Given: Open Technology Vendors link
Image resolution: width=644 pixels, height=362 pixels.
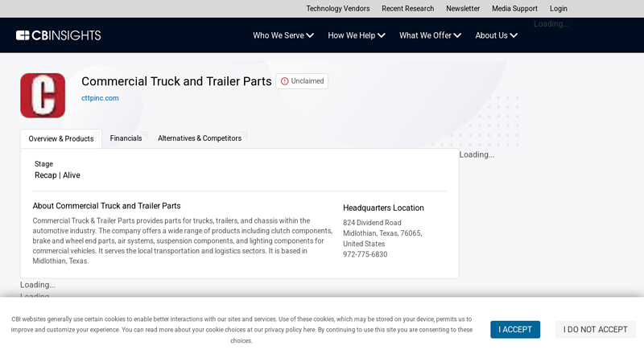Looking at the screenshot, I should pyautogui.click(x=337, y=9).
